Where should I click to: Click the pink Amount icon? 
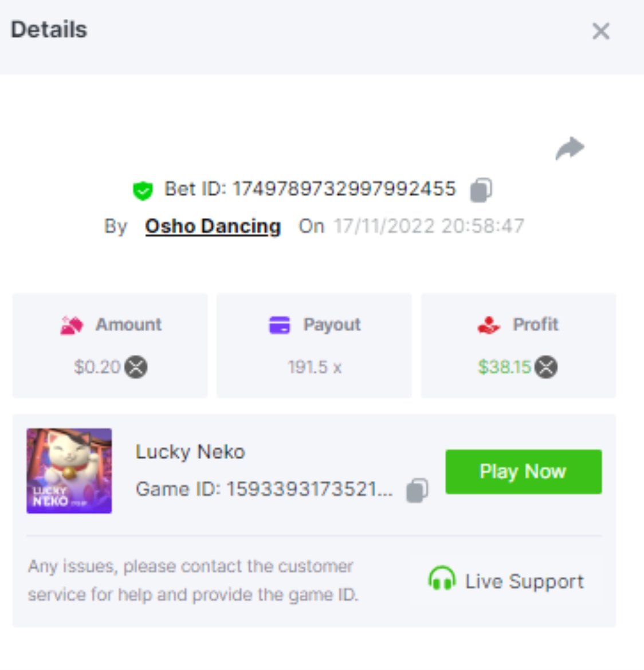(x=72, y=326)
